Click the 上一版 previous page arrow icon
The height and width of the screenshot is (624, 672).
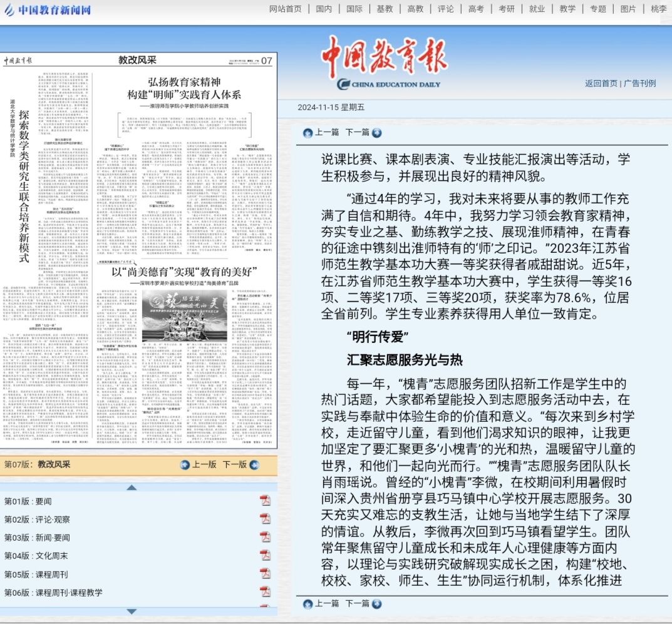185,464
